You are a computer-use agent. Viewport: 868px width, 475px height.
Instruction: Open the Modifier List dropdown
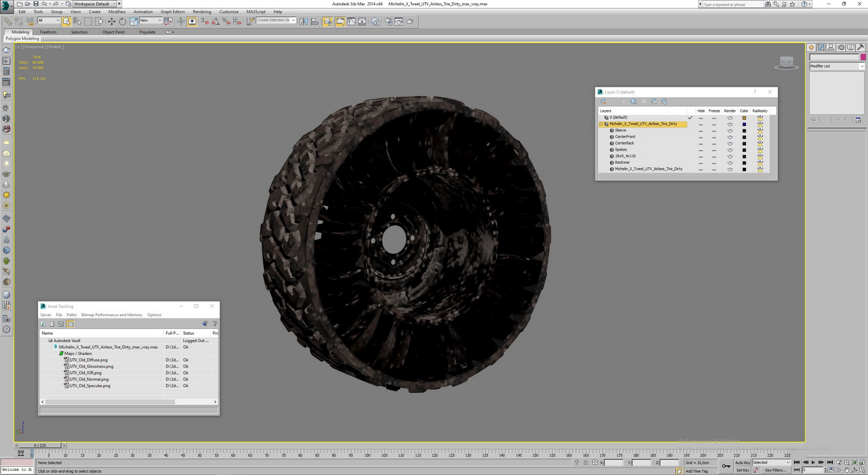coord(837,66)
